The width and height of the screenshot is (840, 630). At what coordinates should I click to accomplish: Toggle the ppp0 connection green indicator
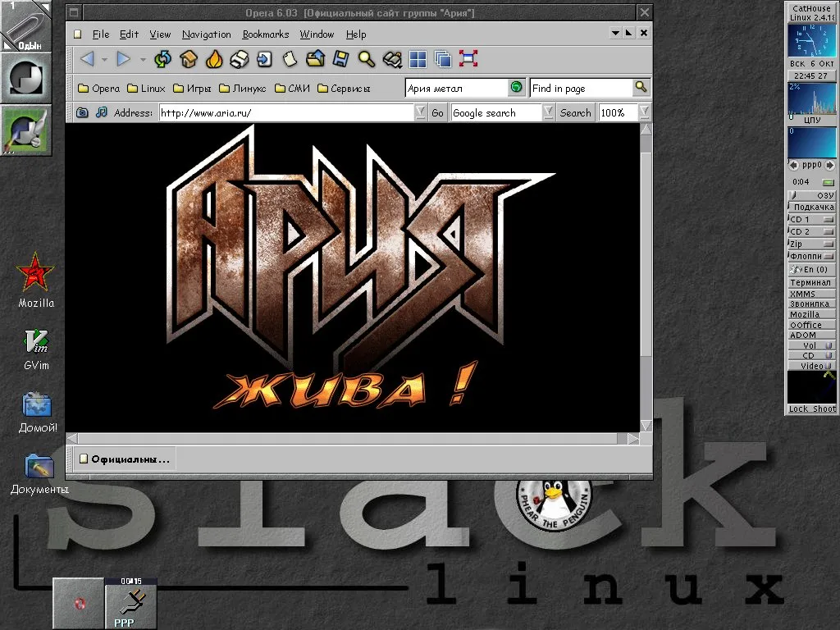coord(829,182)
